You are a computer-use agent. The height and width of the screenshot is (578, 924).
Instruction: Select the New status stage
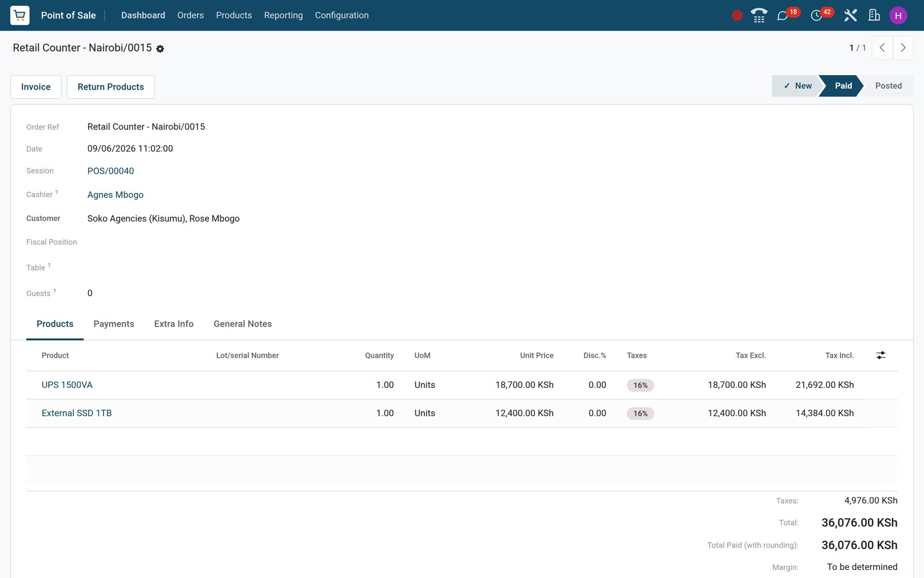797,86
